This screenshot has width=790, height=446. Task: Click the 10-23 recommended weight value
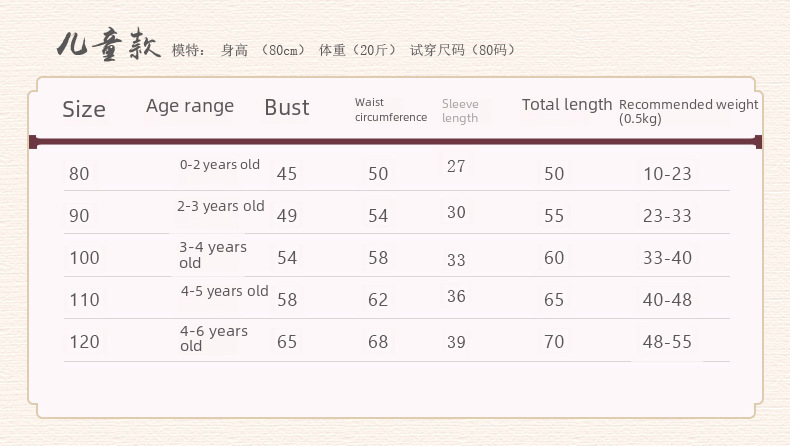coord(667,174)
